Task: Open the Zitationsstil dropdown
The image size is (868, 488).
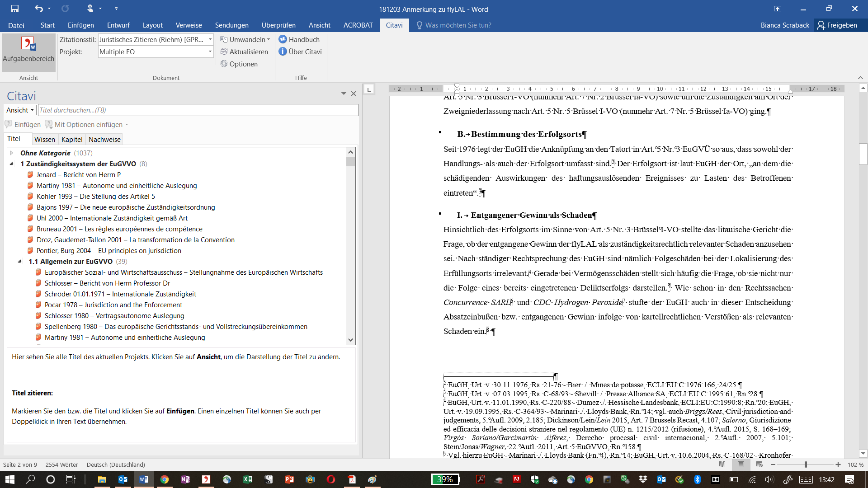Action: click(210, 40)
